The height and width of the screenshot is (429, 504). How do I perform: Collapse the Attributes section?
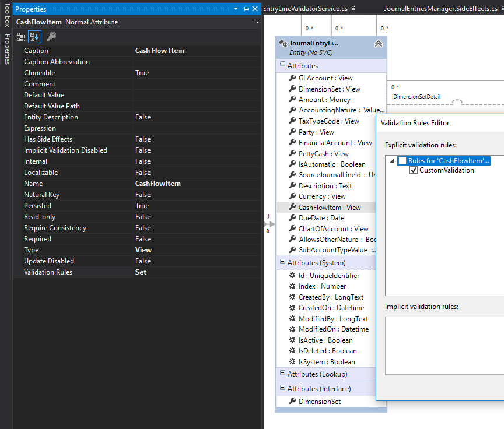coord(282,64)
